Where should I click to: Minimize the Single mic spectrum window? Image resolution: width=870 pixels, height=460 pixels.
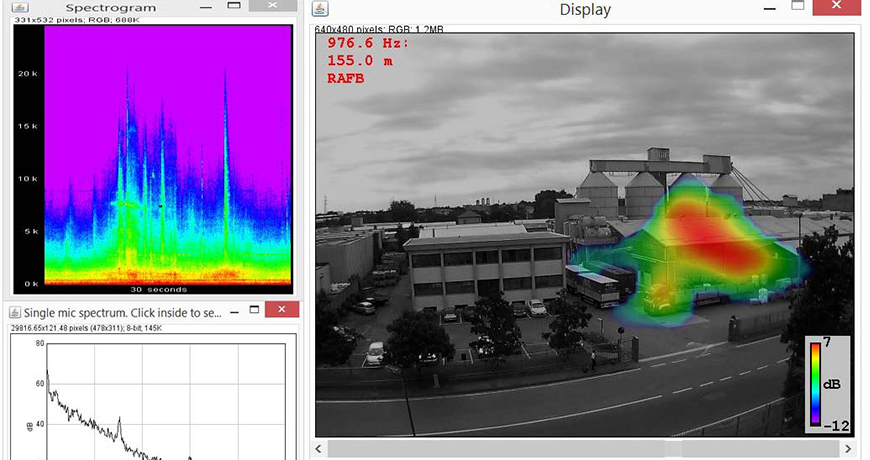(x=235, y=312)
